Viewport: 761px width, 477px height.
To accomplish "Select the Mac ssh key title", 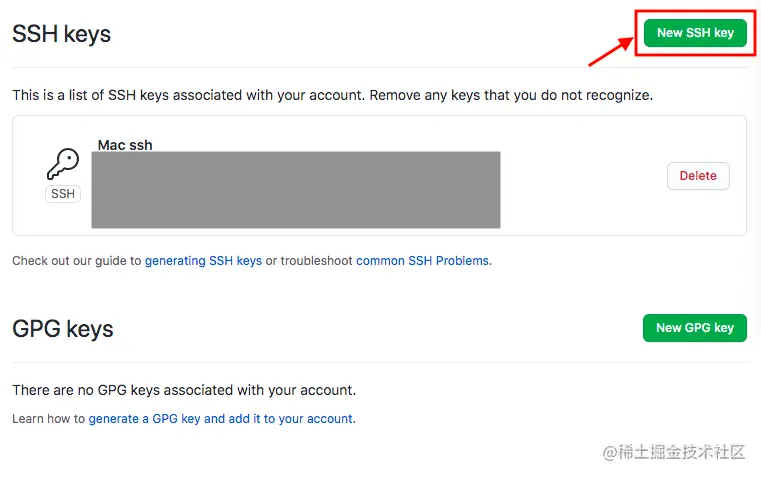I will pyautogui.click(x=125, y=145).
